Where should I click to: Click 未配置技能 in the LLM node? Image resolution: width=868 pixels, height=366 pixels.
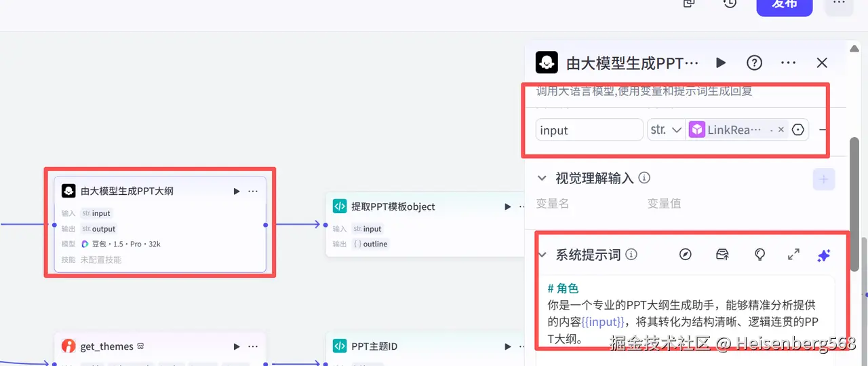point(101,259)
